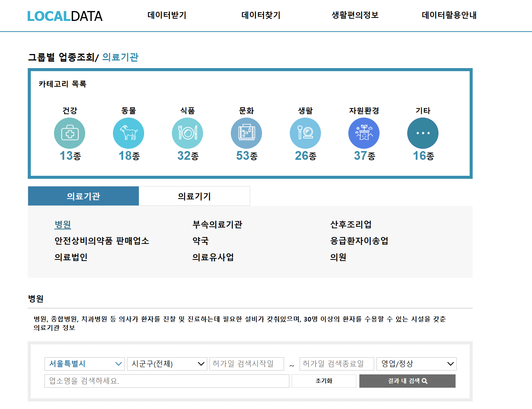Click the 초기화 reset button
Screen dimensions: 532x409
324,381
